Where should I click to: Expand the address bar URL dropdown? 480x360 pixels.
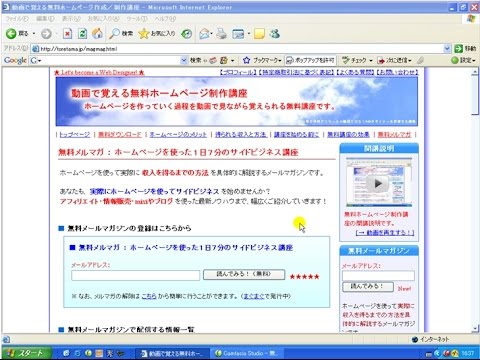[447, 49]
